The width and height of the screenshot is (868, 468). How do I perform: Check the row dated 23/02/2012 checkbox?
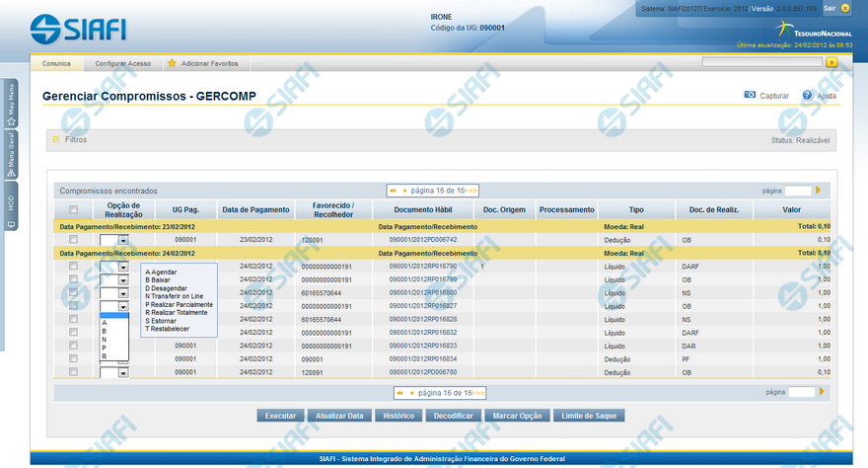click(73, 239)
